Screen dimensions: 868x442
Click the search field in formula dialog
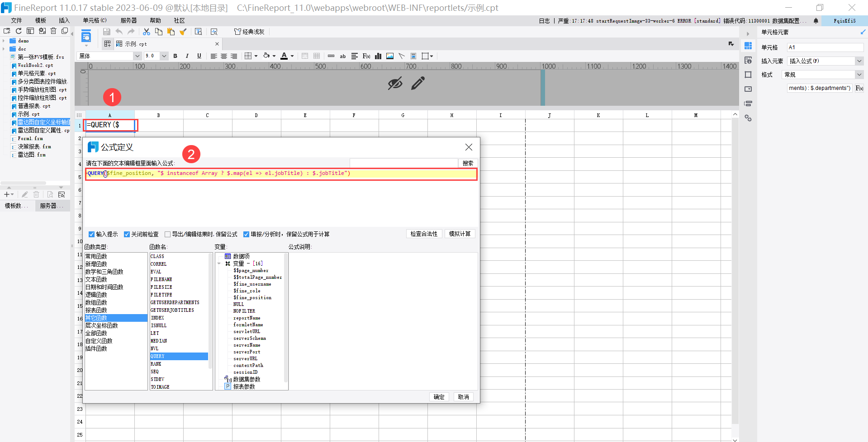[403, 163]
